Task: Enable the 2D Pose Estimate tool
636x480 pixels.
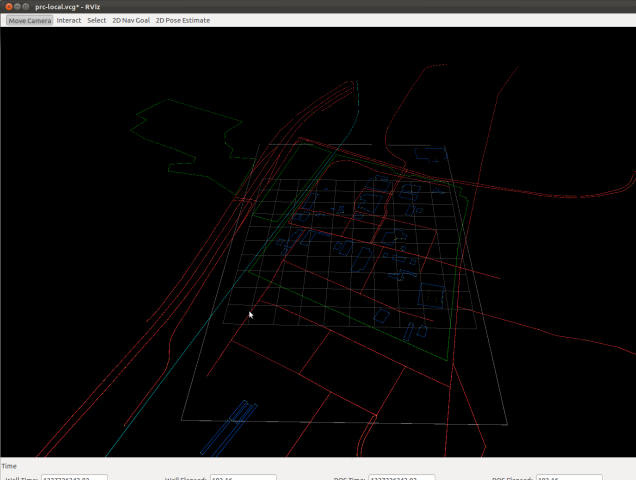Action: pos(182,20)
